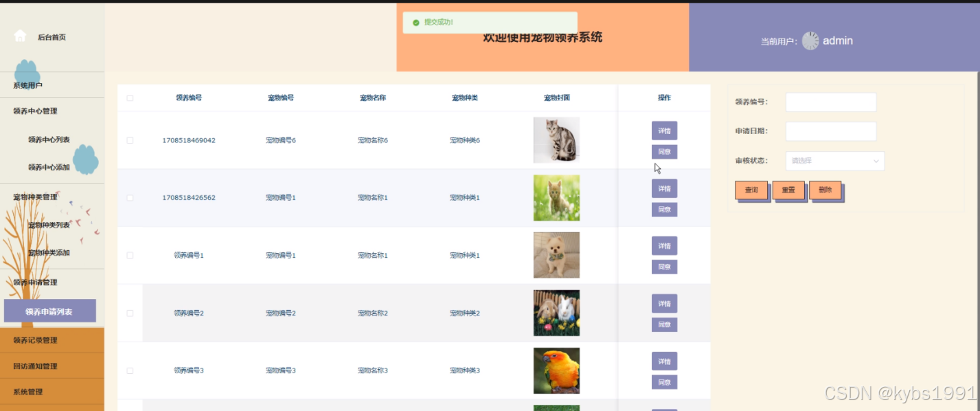
Task: Click the admin username text
Action: (838, 41)
